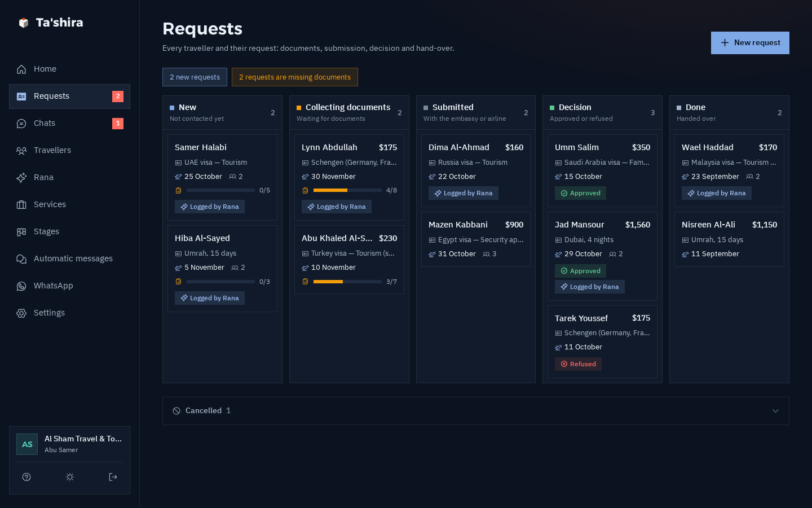Open Wael Haddad request card
The height and width of the screenshot is (508, 812).
[729, 170]
